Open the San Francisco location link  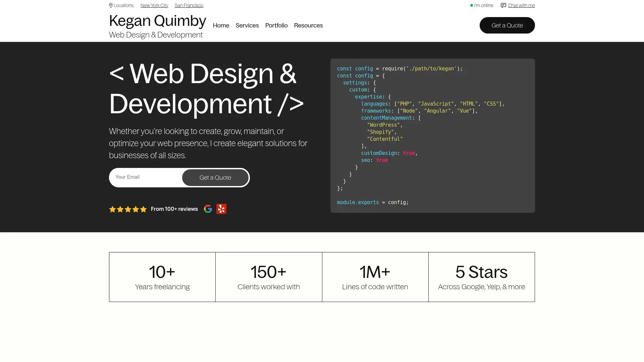189,5
